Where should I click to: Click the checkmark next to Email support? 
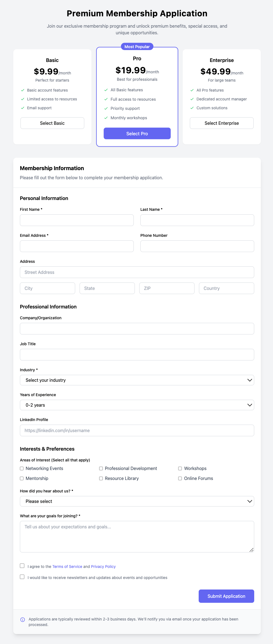(23, 108)
